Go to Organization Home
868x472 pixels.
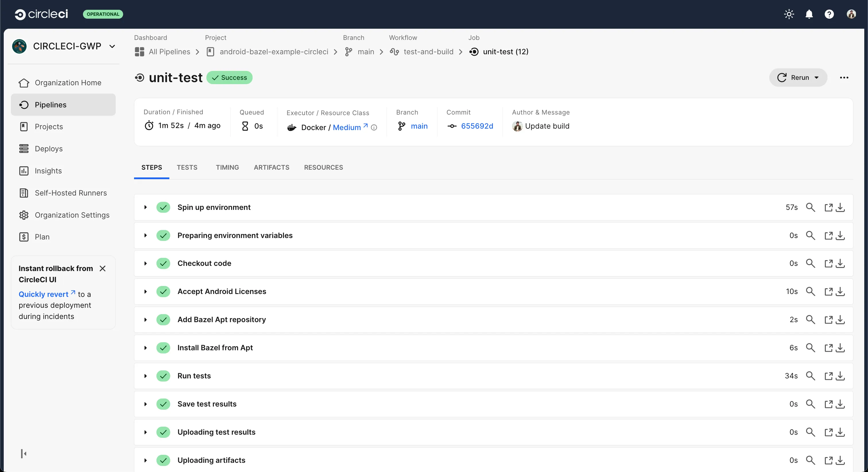click(63, 83)
